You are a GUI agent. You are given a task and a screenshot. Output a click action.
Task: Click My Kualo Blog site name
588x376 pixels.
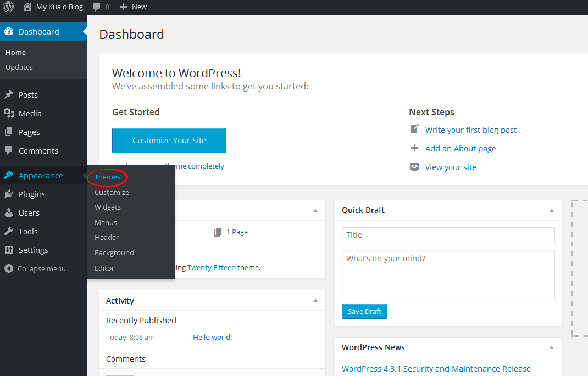60,7
